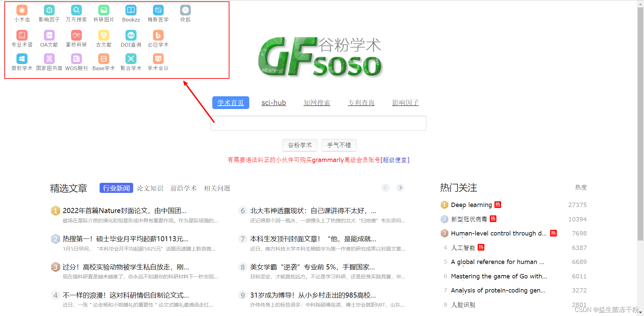This screenshot has height=316, width=644.
Task: Click the 科研图片 icon
Action: tap(103, 10)
